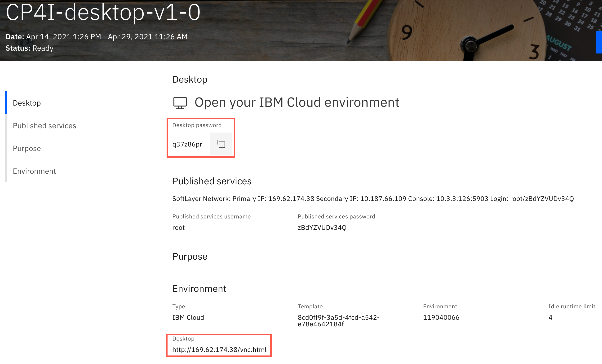Screen dimensions: 602x364
Task: Select published services username root
Action: pos(179,227)
